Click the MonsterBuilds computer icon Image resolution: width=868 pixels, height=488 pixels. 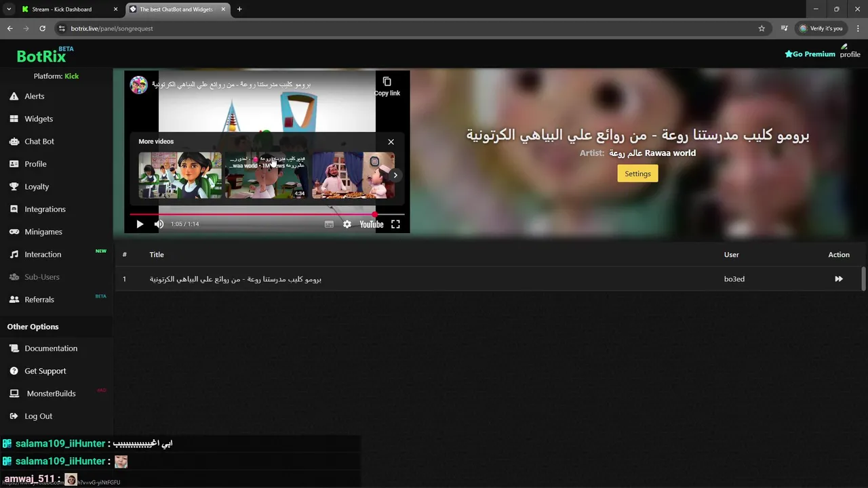click(x=14, y=394)
